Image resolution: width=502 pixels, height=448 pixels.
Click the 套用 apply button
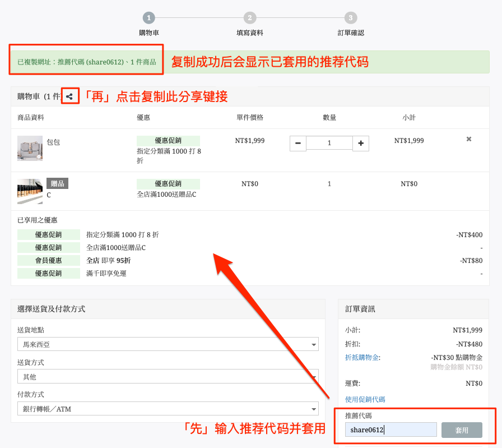click(x=462, y=429)
